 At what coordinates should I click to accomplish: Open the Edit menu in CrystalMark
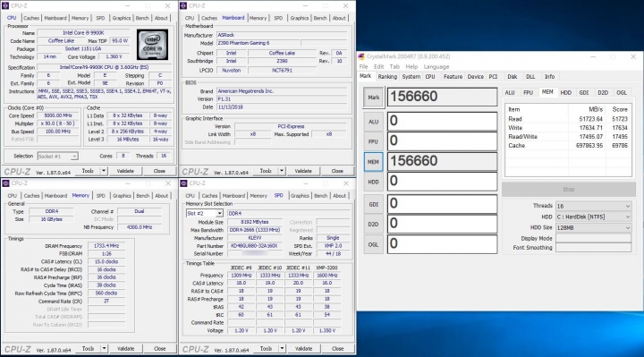(378, 66)
